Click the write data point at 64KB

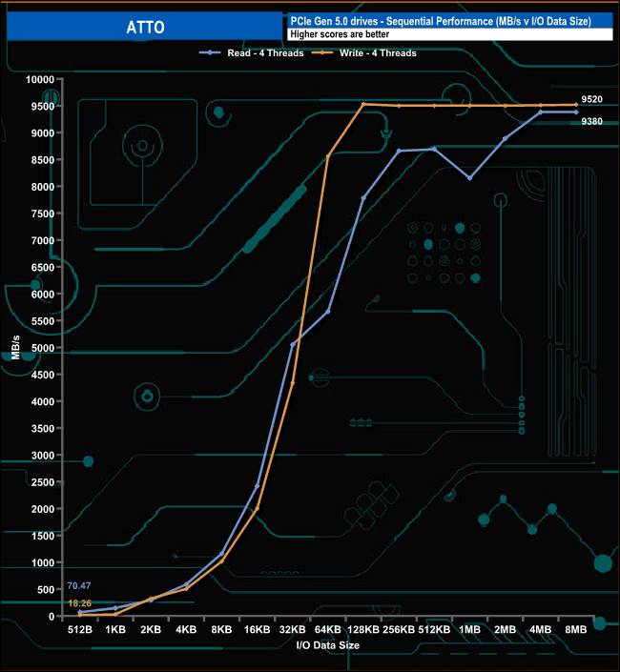pos(328,156)
